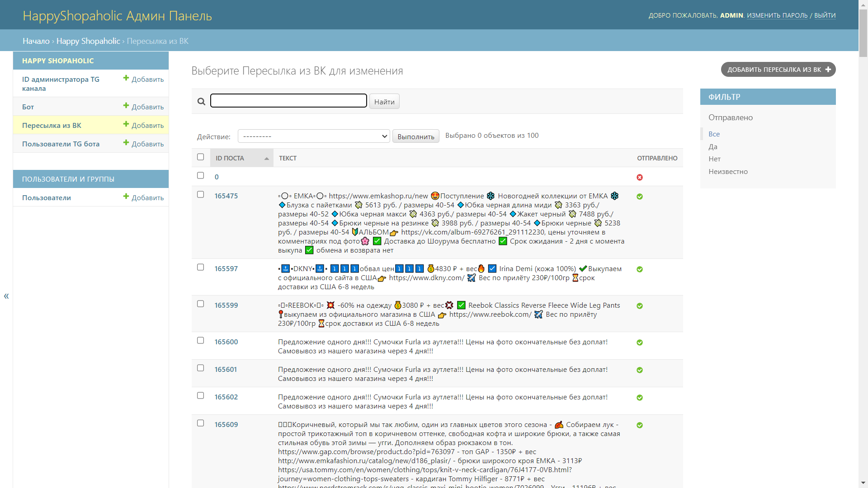Viewport: 868px width, 488px height.
Task: Click the plus icon for ID администратора TG канала
Action: click(x=126, y=78)
